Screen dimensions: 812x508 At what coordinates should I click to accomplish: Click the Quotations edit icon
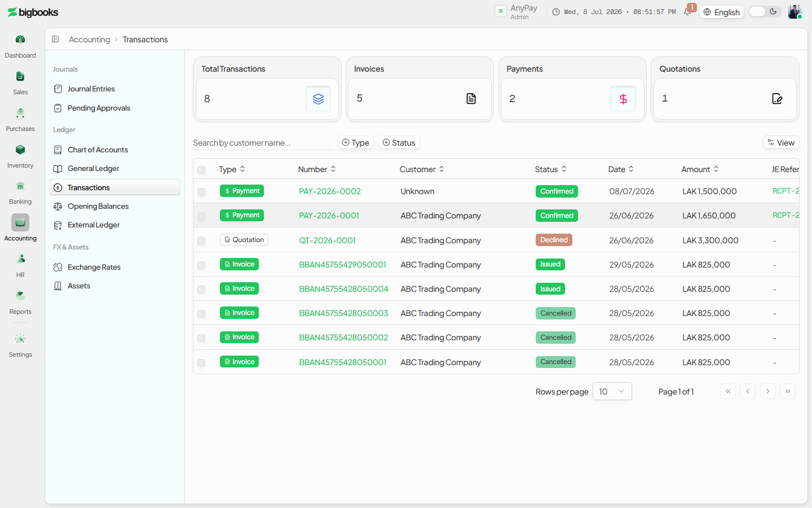tap(776, 99)
